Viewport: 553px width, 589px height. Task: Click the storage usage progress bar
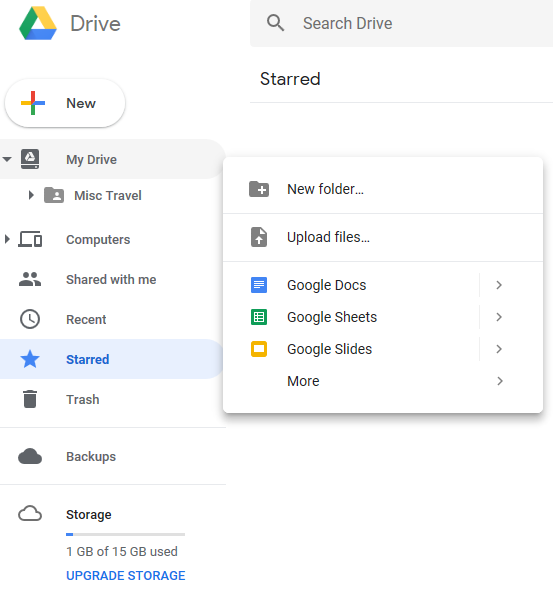[x=125, y=534]
